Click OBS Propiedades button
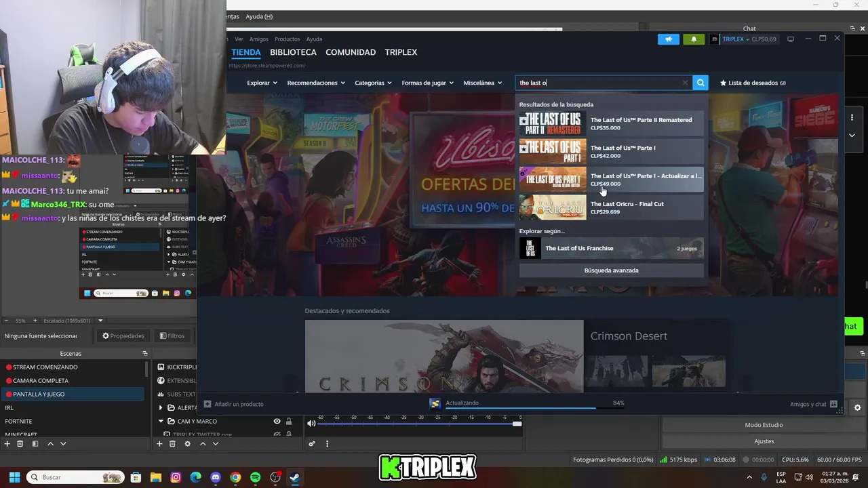The image size is (868, 488). point(123,335)
